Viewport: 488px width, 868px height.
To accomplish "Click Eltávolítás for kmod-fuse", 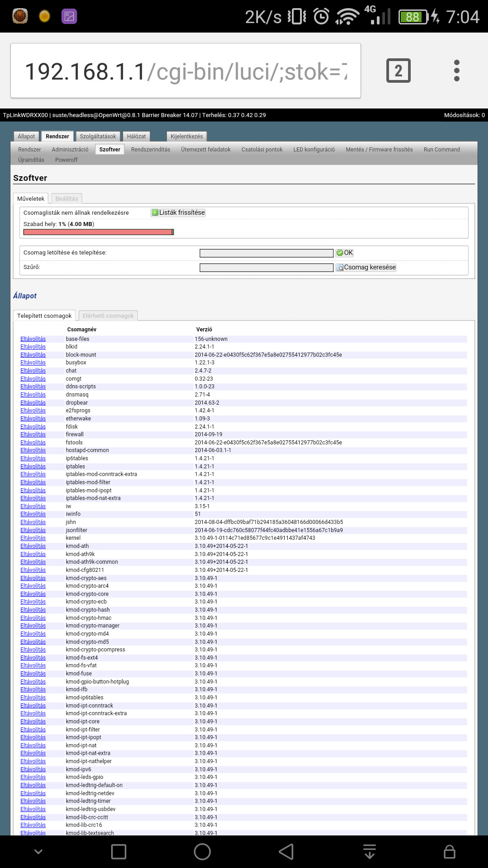I will click(x=33, y=674).
